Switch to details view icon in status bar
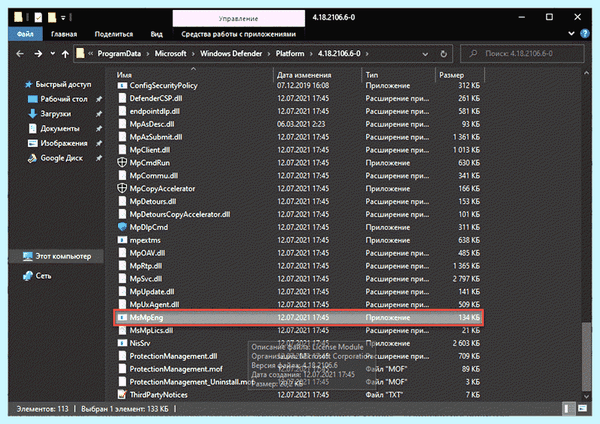 (x=568, y=409)
